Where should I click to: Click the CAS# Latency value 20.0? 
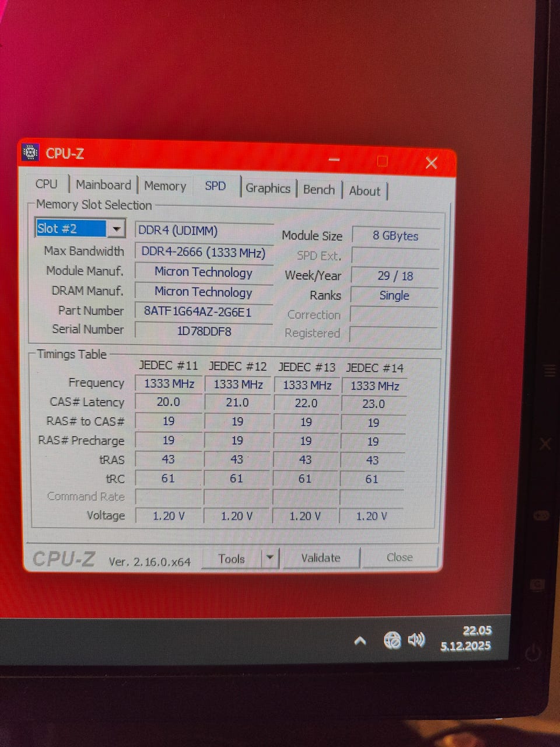click(x=169, y=402)
